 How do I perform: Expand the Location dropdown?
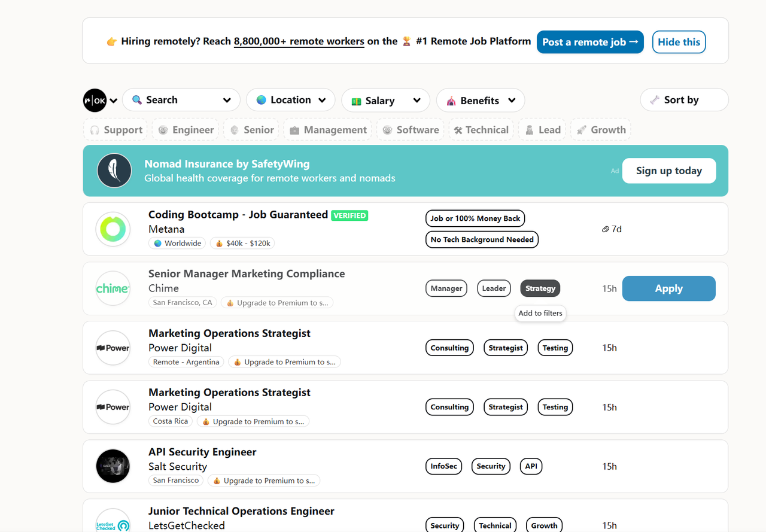(290, 100)
